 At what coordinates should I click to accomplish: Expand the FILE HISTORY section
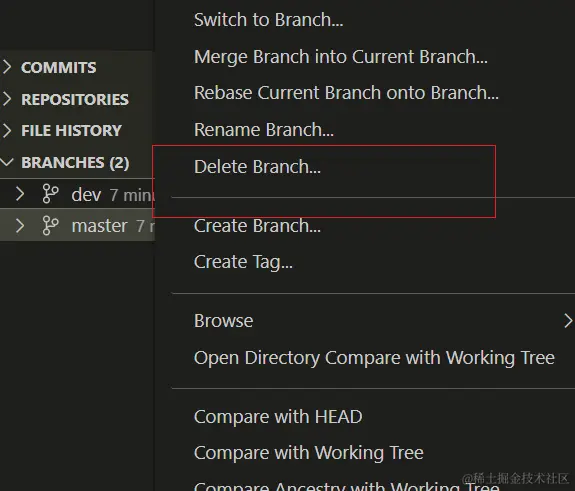[7, 131]
